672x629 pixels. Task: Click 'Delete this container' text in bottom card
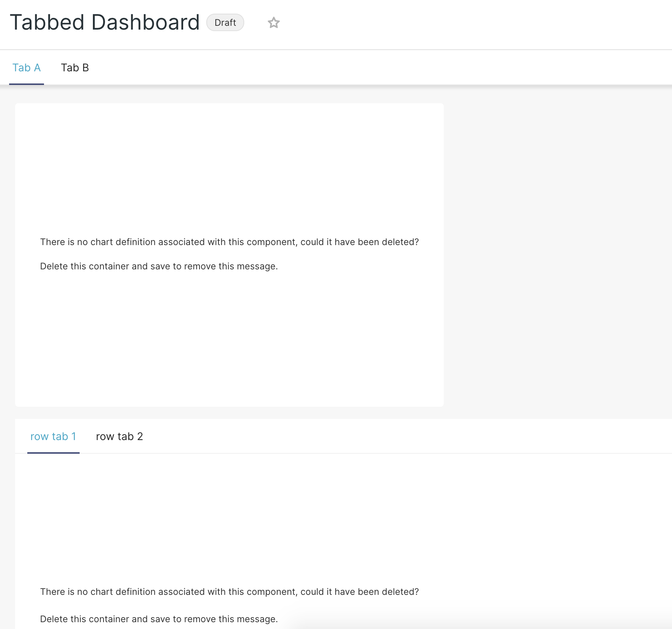[159, 619]
